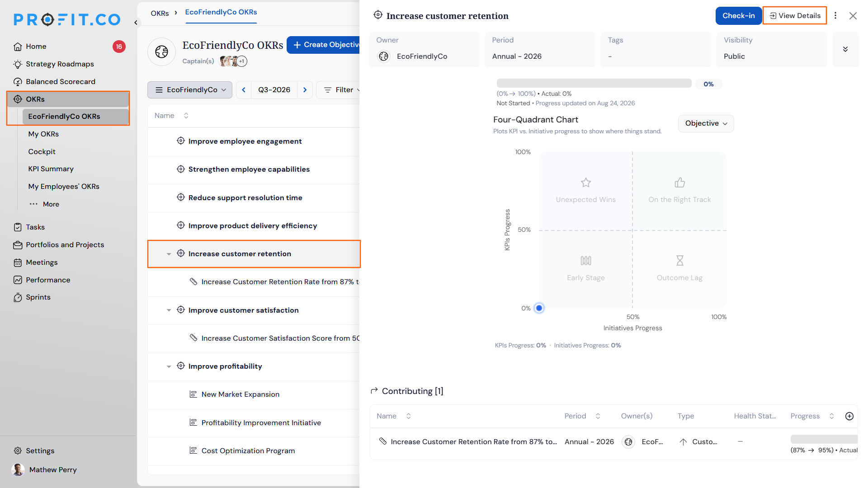Open the OKRs section in sidebar
This screenshot has height=488, width=868.
click(68, 99)
